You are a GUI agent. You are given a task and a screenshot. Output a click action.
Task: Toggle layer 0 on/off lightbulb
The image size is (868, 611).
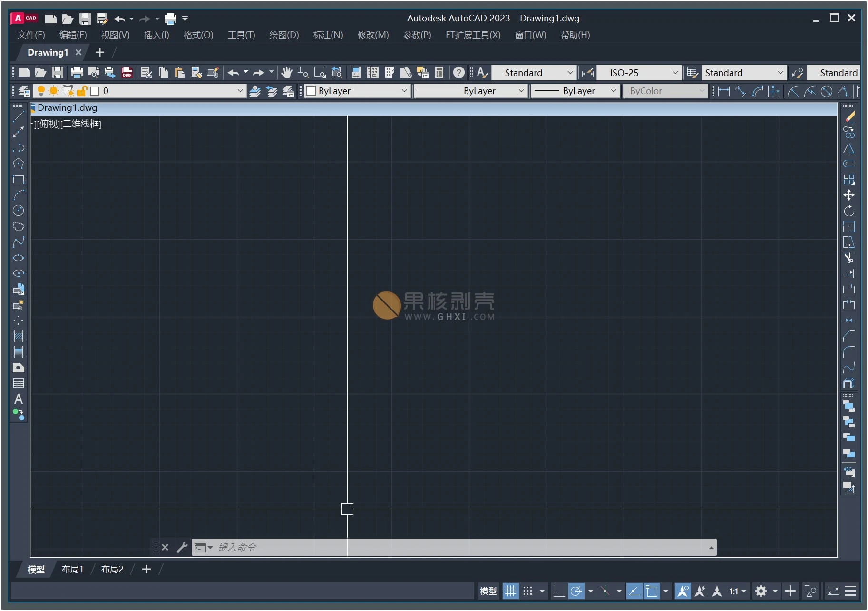[41, 91]
